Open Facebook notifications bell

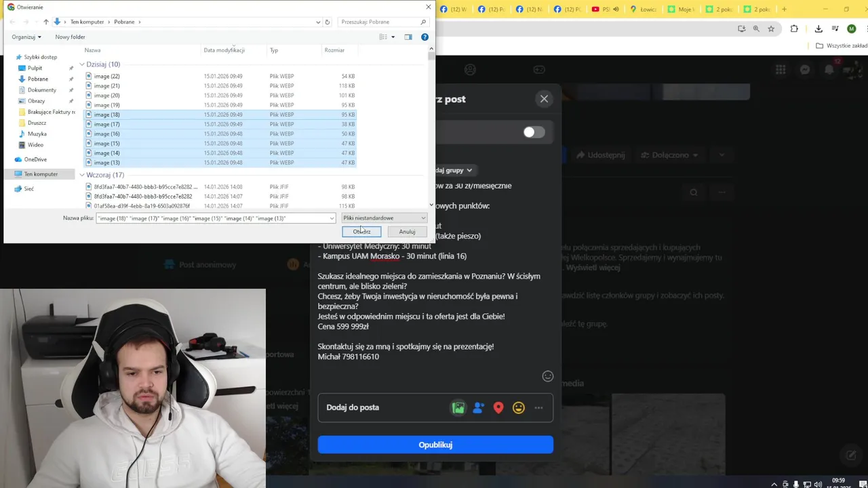tap(829, 69)
